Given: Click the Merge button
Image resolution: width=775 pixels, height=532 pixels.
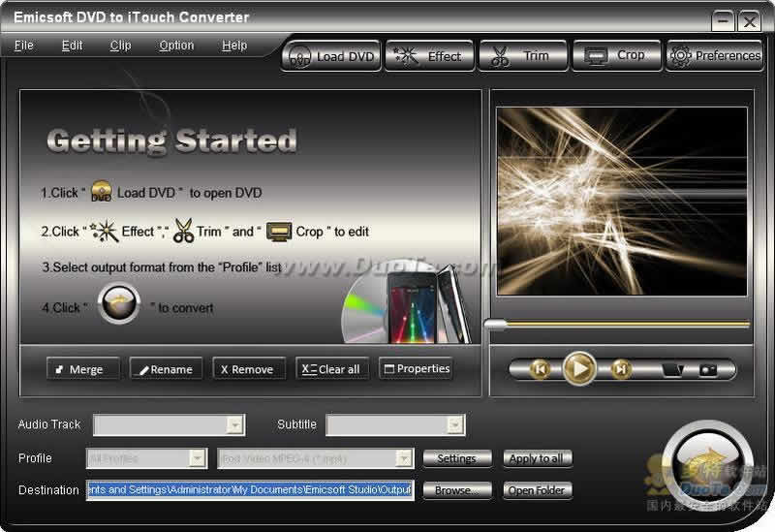Looking at the screenshot, I should pyautogui.click(x=82, y=369).
